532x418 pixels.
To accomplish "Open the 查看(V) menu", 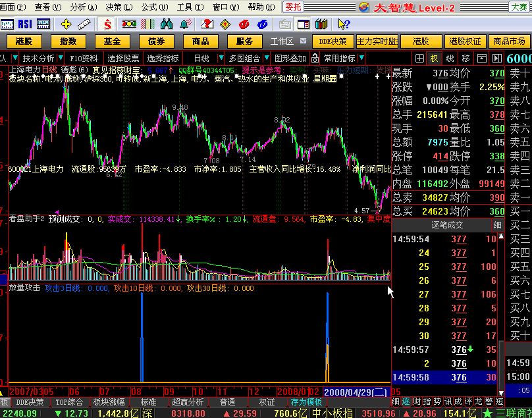I will [x=48, y=7].
